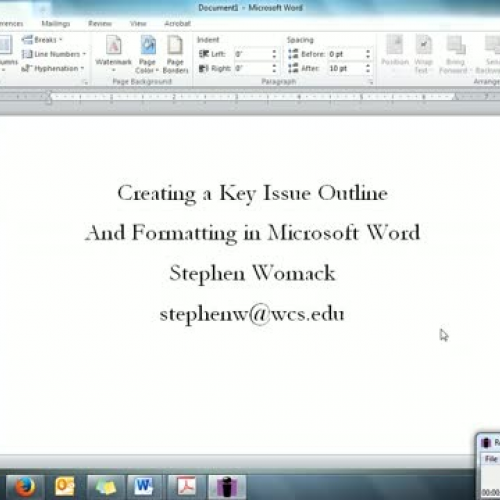Click the Word taskbar icon

(144, 487)
